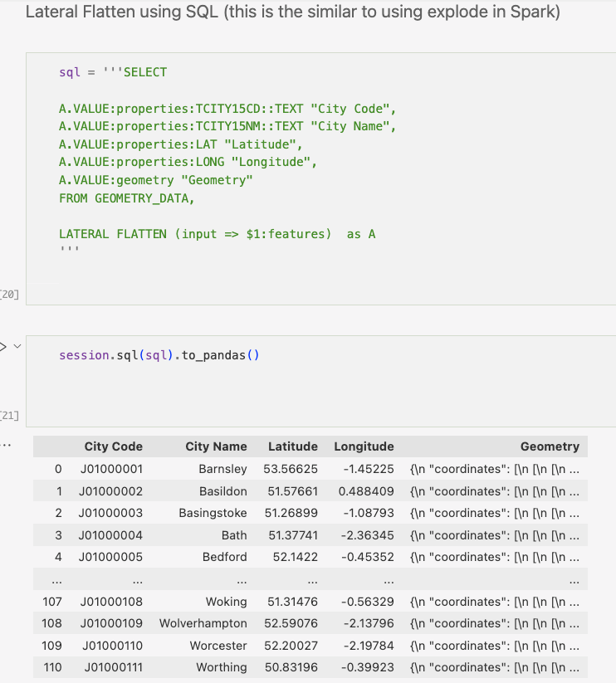616x683 pixels.
Task: Select the City Name column header
Action: click(216, 446)
